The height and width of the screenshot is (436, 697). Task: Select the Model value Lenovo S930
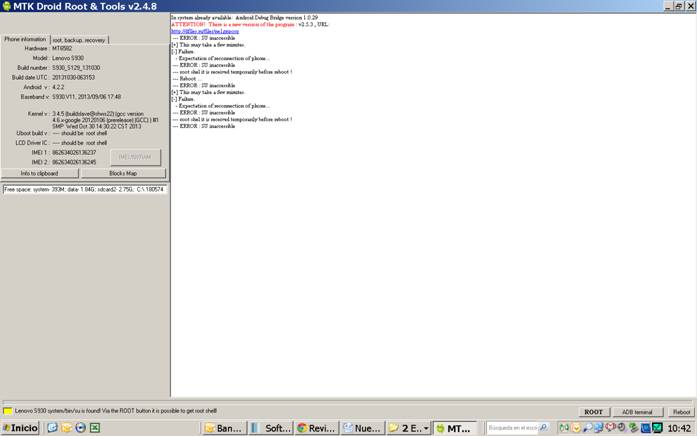pos(68,58)
